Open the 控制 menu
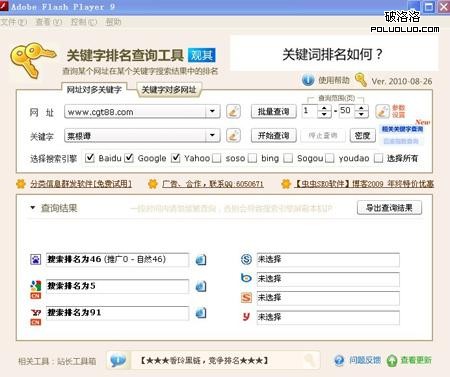450x377 pixels. pos(84,22)
